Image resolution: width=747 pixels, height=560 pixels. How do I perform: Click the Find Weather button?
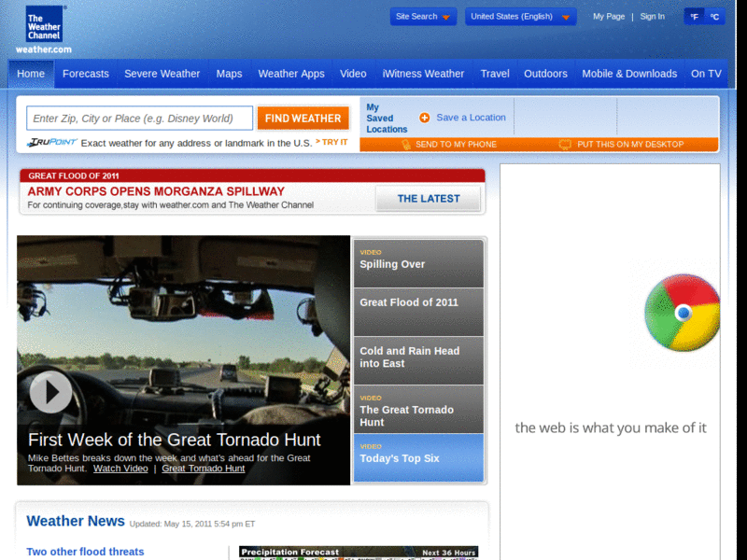click(303, 119)
